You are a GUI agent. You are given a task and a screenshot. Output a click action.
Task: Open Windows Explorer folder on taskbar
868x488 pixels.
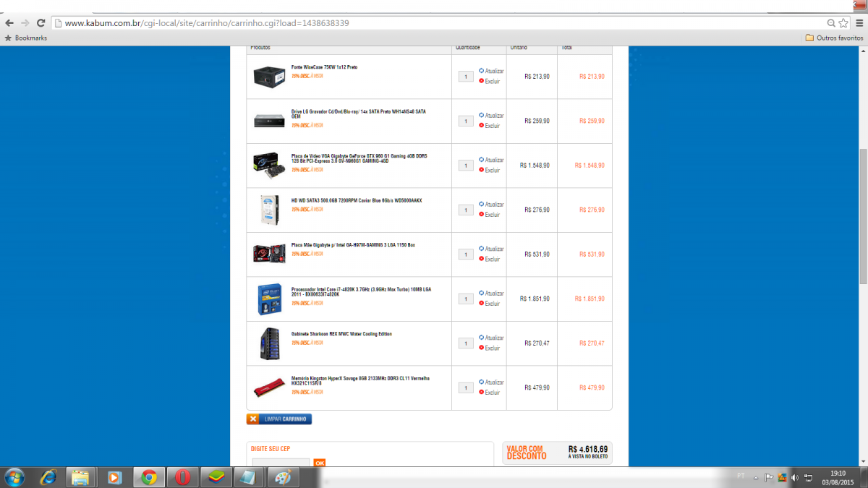coord(82,477)
